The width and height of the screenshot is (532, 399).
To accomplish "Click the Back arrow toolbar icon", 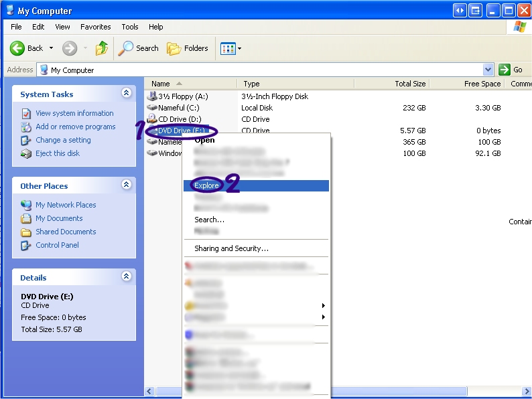I will tap(17, 48).
